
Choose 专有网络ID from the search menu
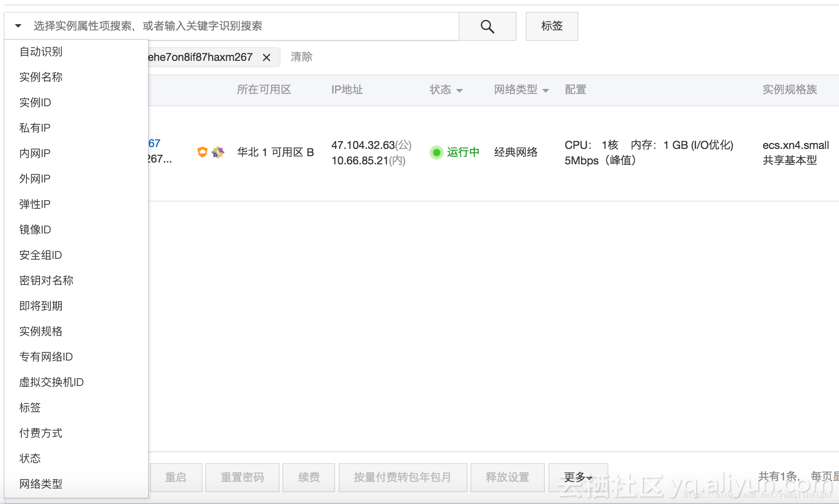tap(76, 357)
